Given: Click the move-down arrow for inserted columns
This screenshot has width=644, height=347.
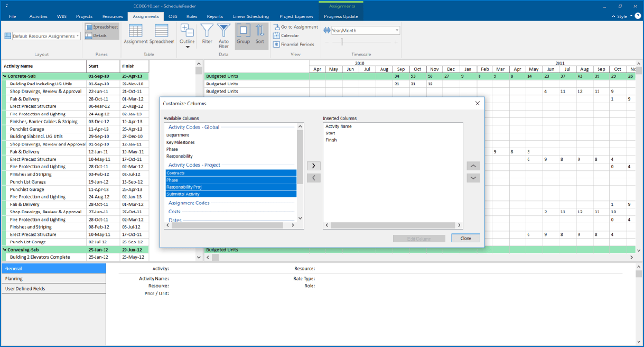Looking at the screenshot, I should point(473,178).
